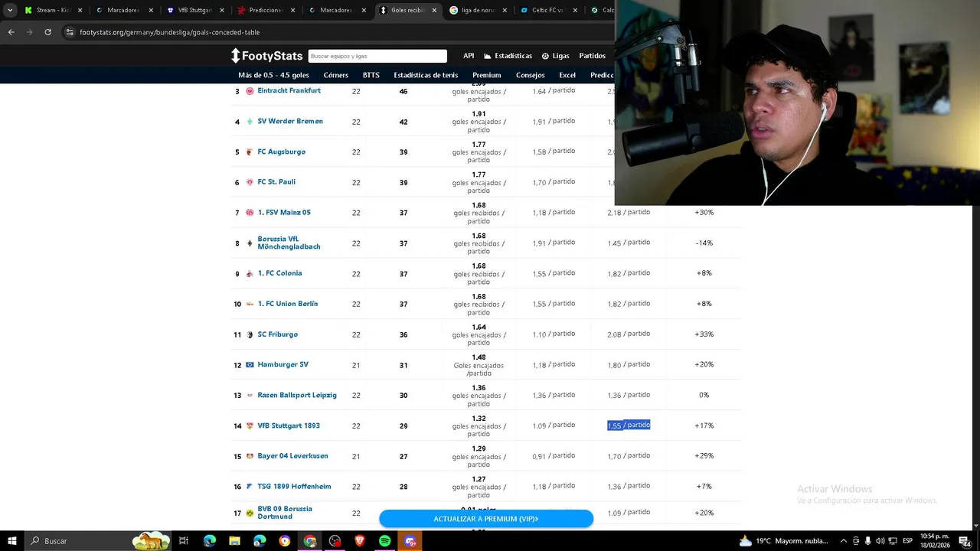Click the +33% value in Friburgo row

(704, 334)
